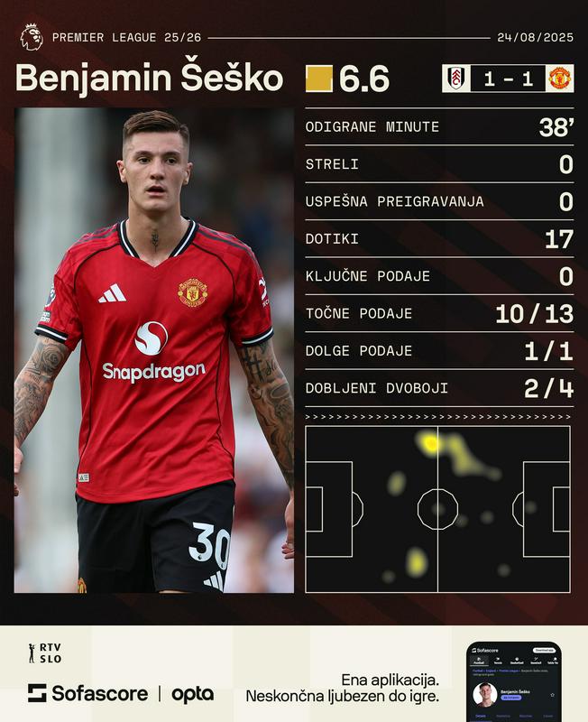
Task: Click the Opta logo
Action: (x=192, y=694)
